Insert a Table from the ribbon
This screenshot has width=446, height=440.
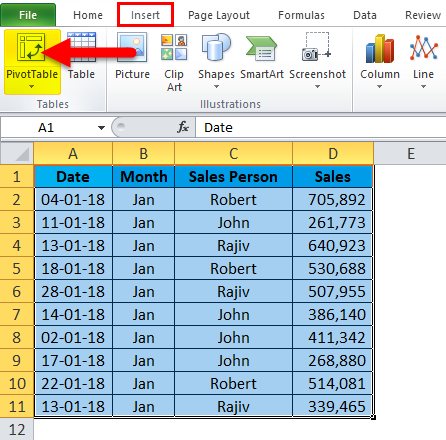pyautogui.click(x=81, y=55)
